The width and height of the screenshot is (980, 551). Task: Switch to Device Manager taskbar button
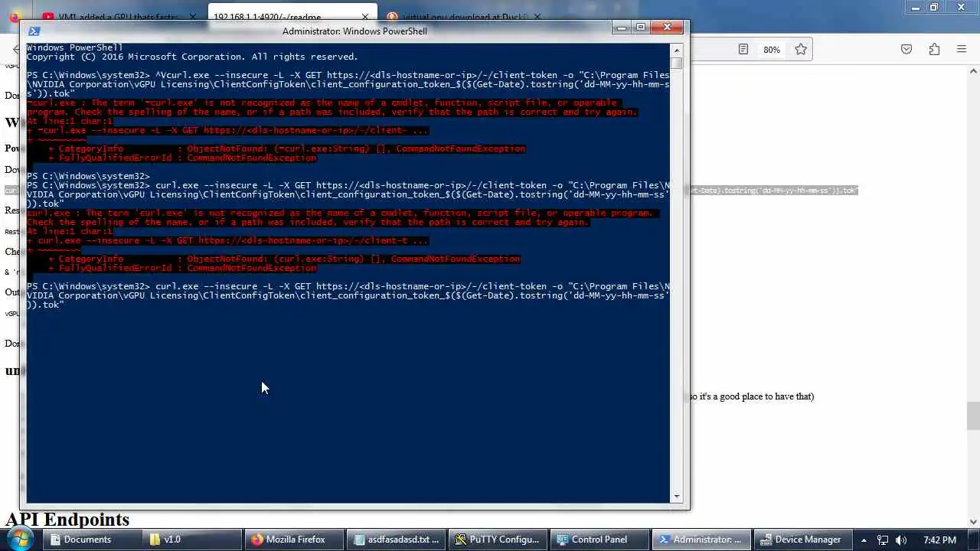pos(802,540)
